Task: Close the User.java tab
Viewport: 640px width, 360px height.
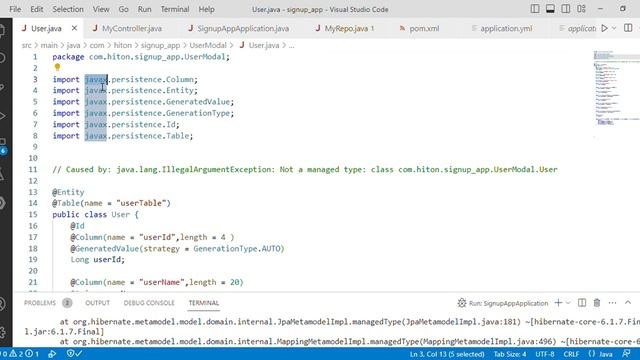Action: tap(74, 28)
